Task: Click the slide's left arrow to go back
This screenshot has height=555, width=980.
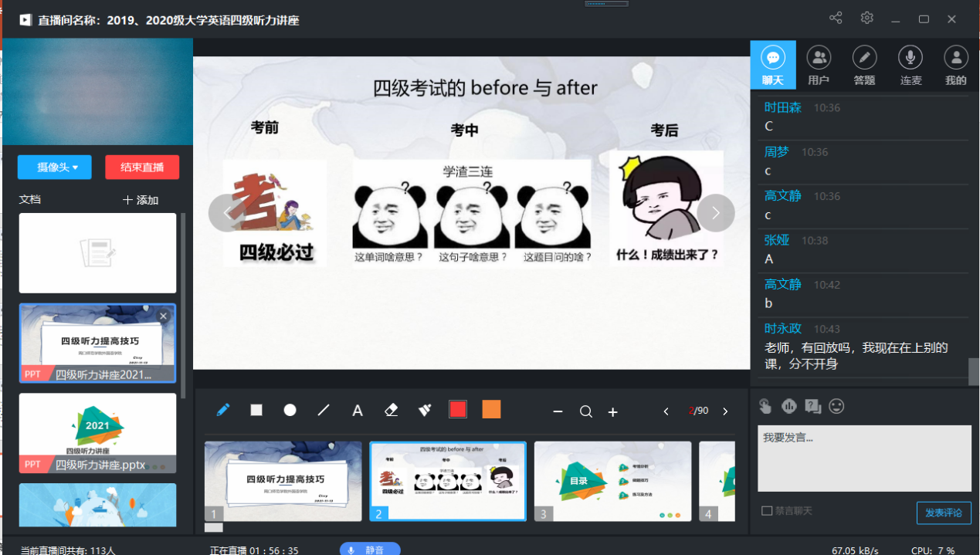Action: 227,213
